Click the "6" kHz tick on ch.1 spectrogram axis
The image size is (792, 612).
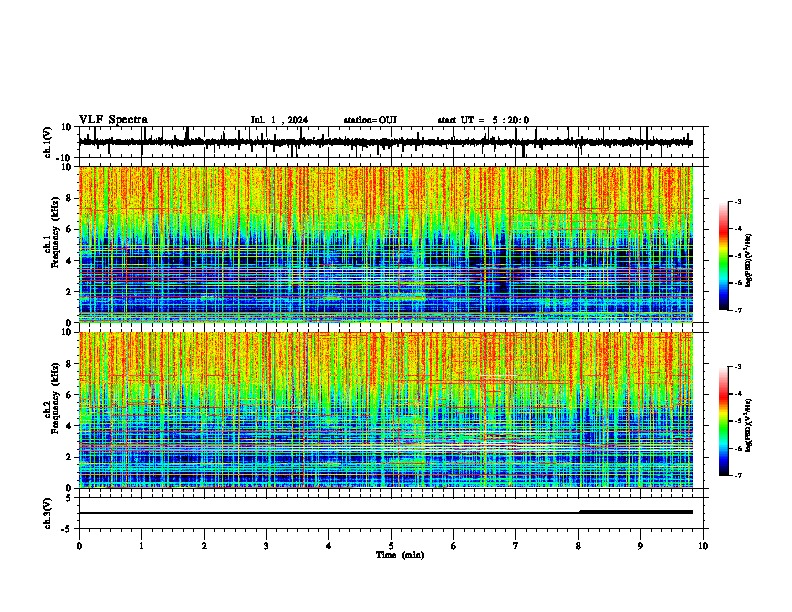point(69,230)
